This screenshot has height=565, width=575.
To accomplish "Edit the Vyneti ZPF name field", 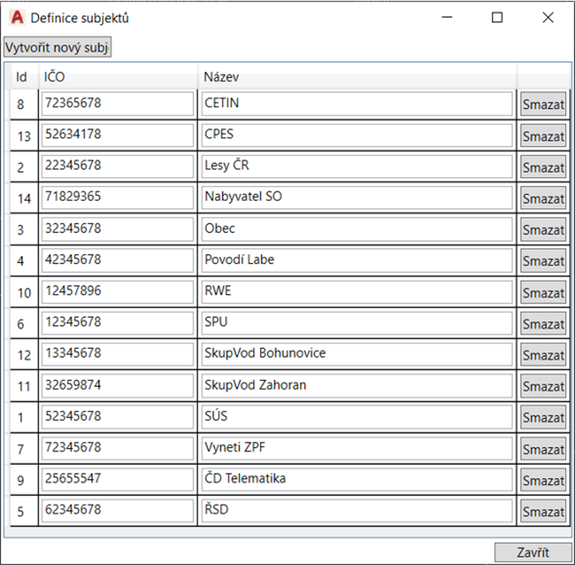I will tap(357, 448).
